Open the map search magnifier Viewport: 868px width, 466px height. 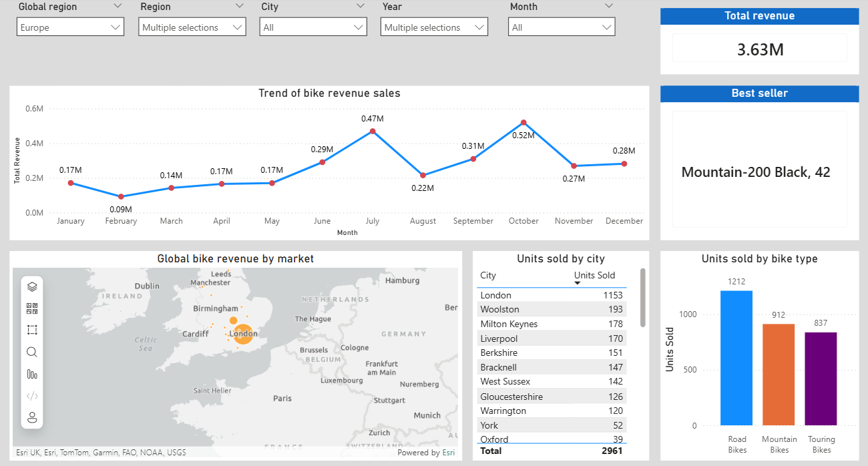(31, 352)
